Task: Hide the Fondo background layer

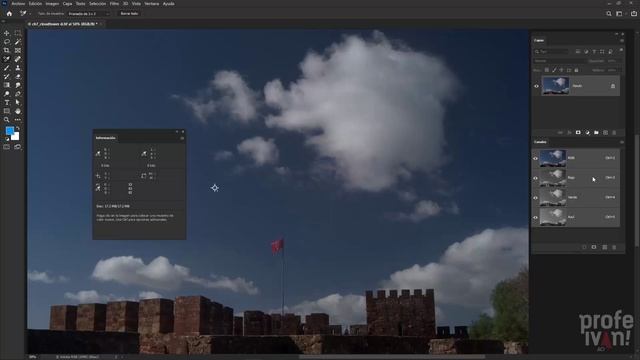Action: (x=536, y=86)
